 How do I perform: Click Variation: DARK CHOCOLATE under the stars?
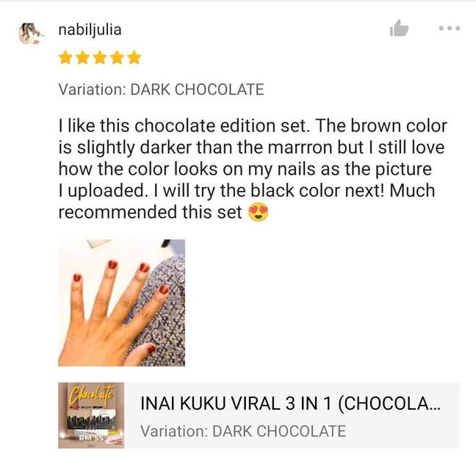point(161,90)
